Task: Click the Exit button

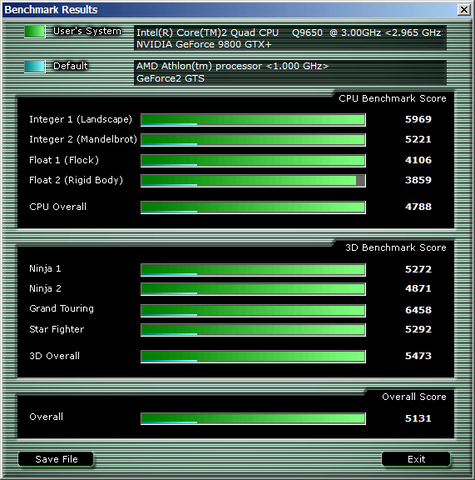Action: tap(416, 459)
